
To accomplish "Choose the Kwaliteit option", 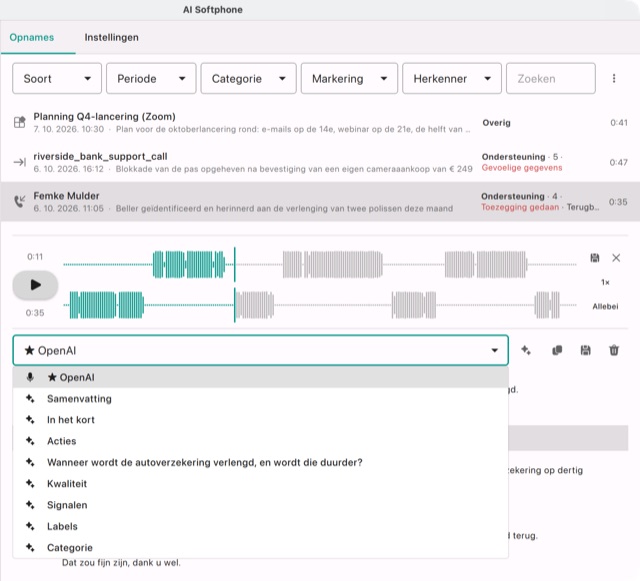I will click(x=260, y=483).
